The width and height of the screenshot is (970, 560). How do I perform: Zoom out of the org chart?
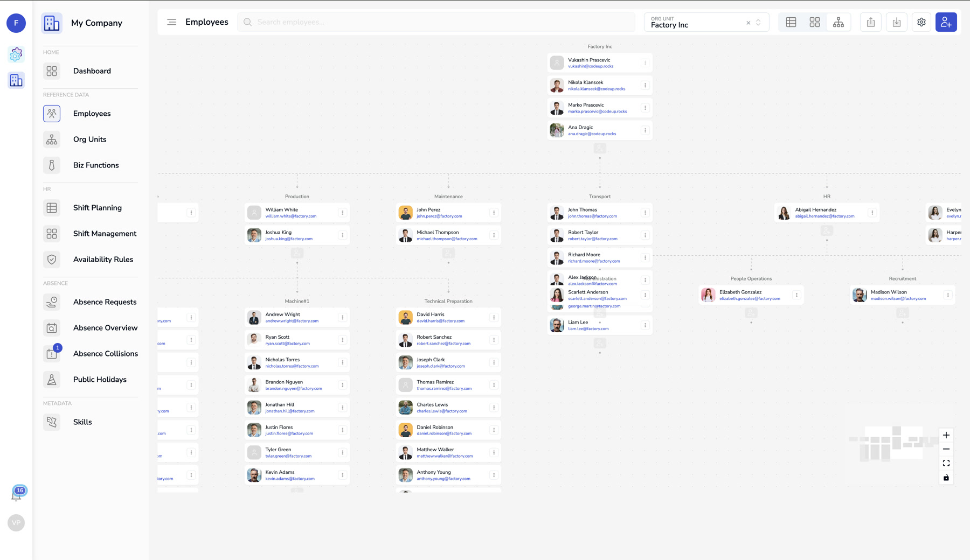tap(946, 449)
